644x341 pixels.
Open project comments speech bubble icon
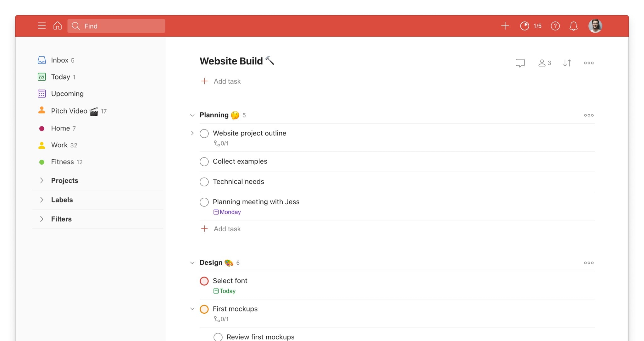pos(520,63)
